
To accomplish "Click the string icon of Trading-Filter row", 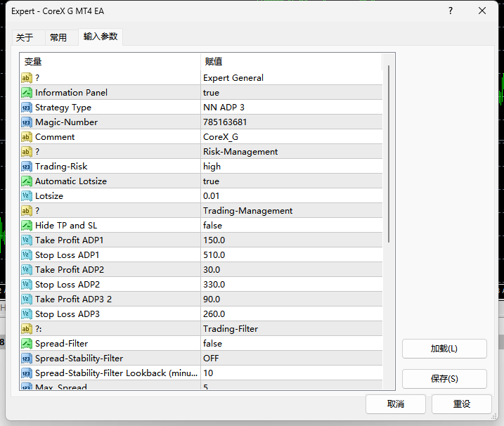I will pyautogui.click(x=27, y=329).
